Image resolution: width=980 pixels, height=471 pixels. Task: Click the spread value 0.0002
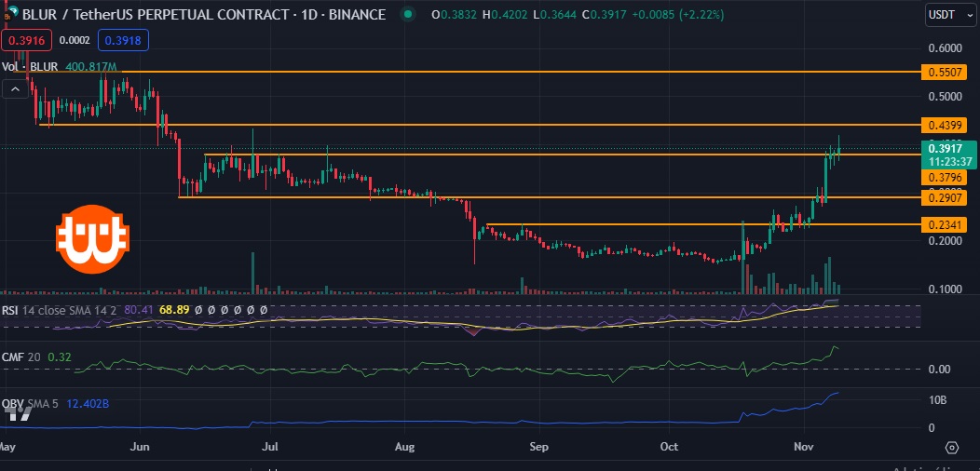[x=75, y=41]
